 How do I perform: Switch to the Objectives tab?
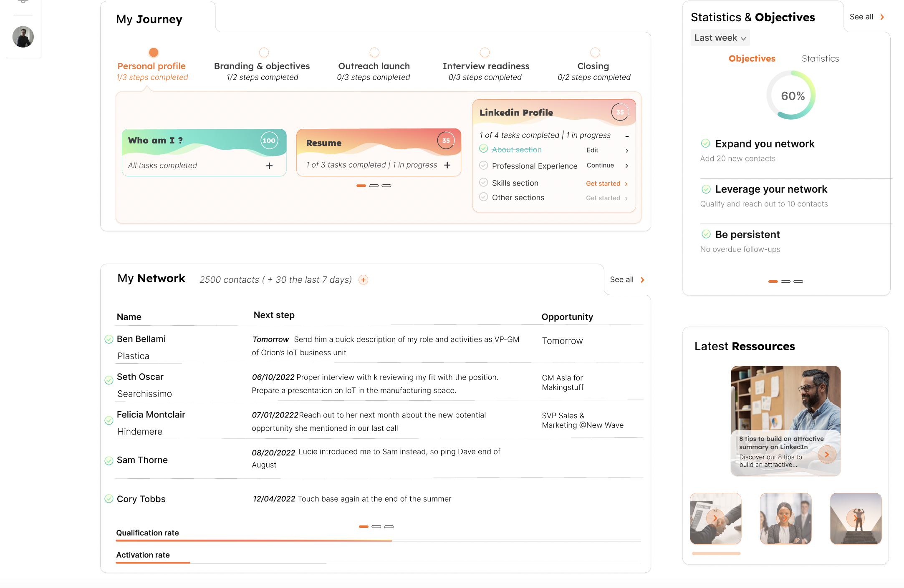coord(752,59)
